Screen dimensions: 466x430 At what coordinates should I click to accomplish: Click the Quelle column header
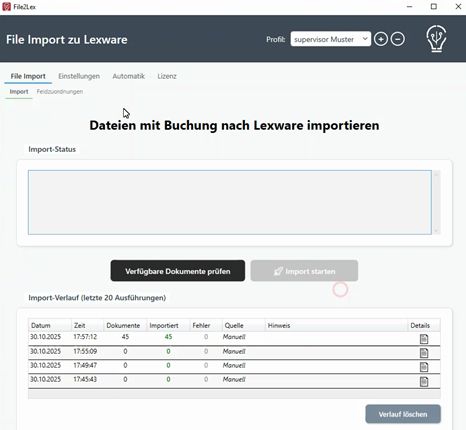tap(243, 325)
